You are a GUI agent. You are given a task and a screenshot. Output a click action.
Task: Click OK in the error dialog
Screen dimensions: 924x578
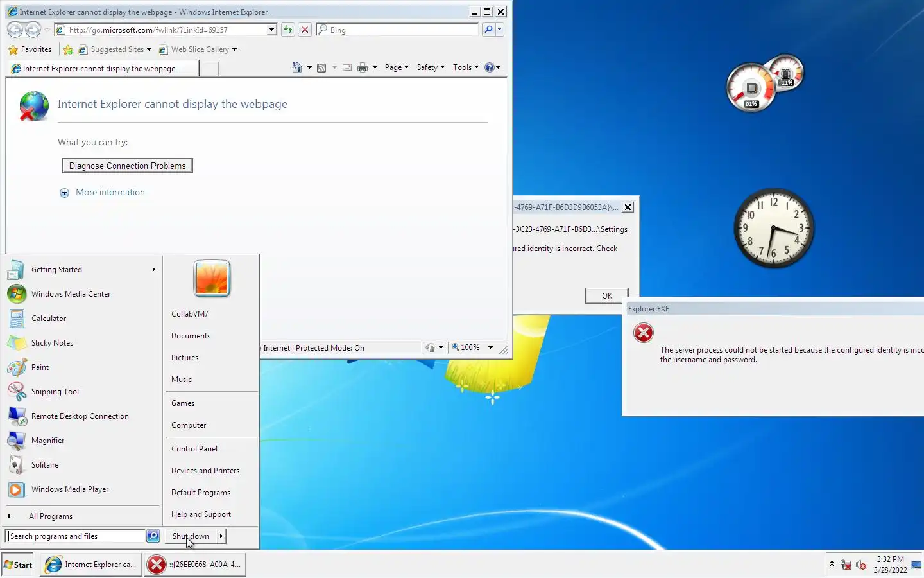point(606,296)
